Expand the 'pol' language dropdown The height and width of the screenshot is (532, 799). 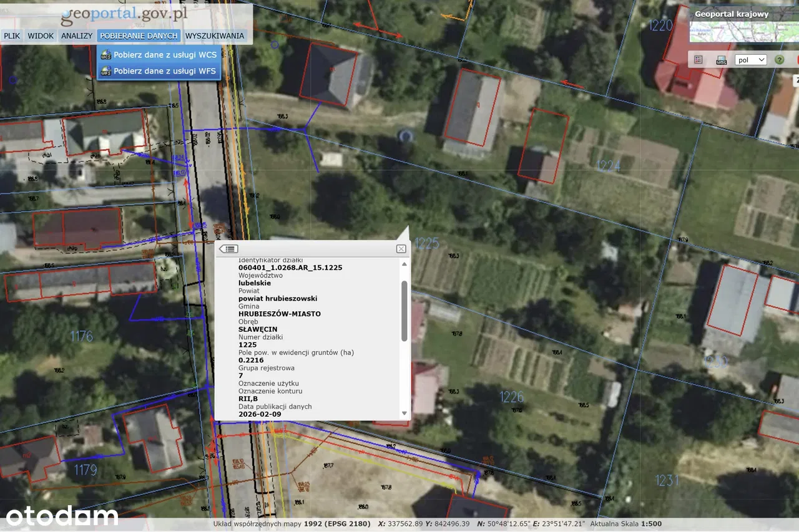tap(751, 60)
